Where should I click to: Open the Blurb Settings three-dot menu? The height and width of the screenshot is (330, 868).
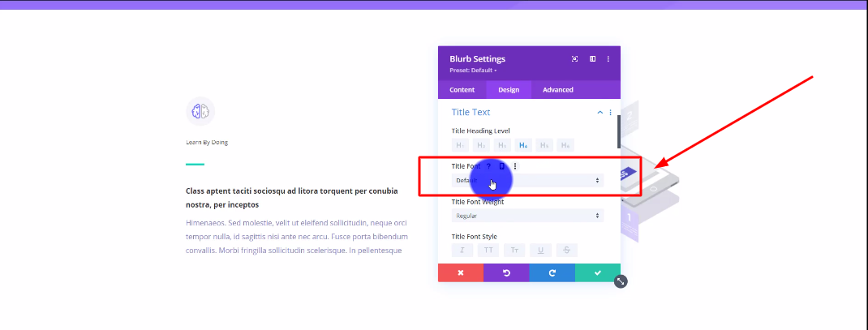pos(608,59)
